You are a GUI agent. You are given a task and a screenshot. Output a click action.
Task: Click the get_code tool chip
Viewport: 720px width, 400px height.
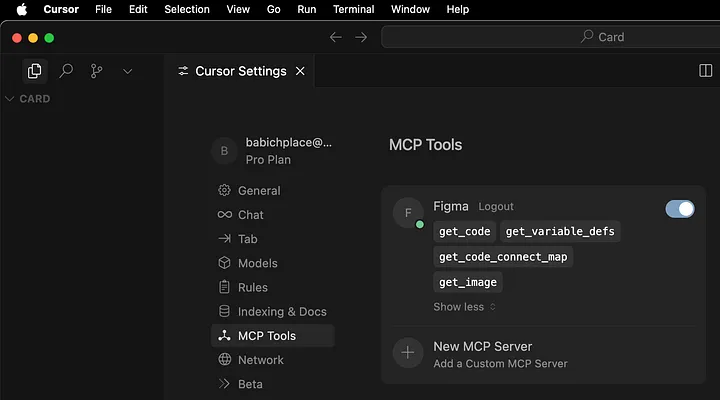coord(464,231)
